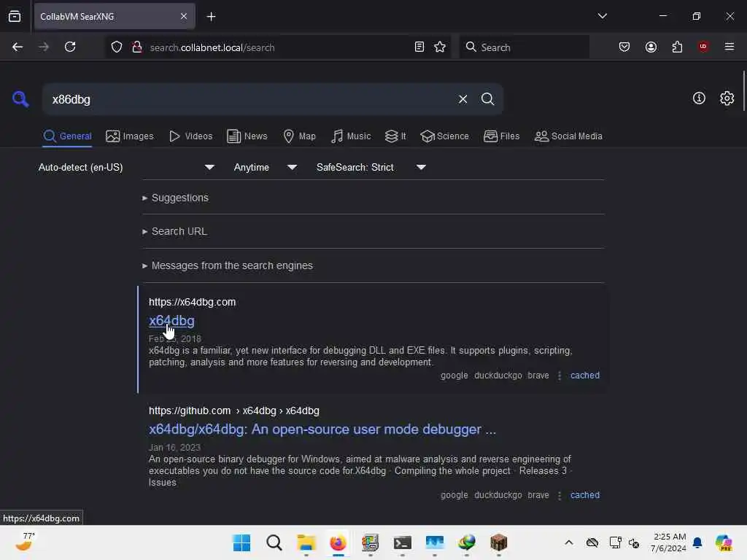This screenshot has width=747, height=560.
Task: List all tabs with the chevron button
Action: coord(602,16)
